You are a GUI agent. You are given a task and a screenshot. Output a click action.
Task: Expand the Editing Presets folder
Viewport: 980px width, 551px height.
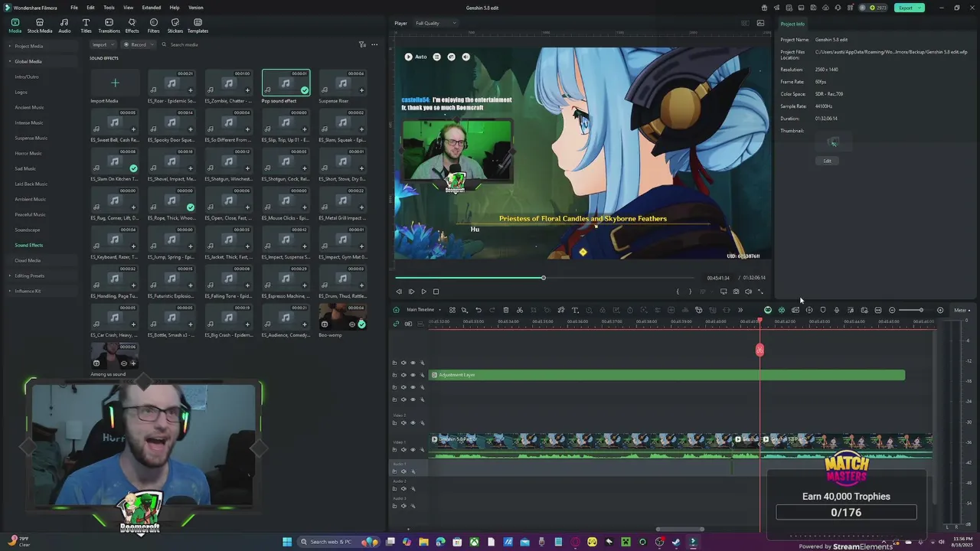[10, 275]
